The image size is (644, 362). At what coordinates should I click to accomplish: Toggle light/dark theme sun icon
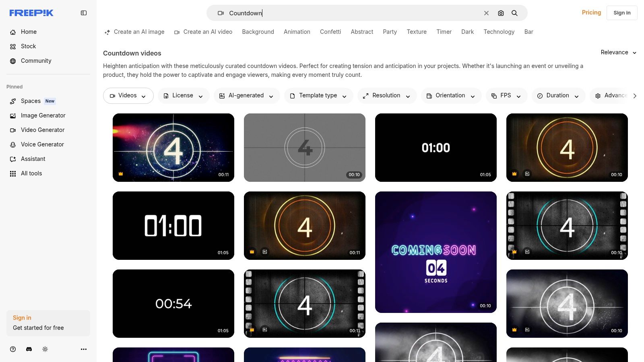point(45,349)
